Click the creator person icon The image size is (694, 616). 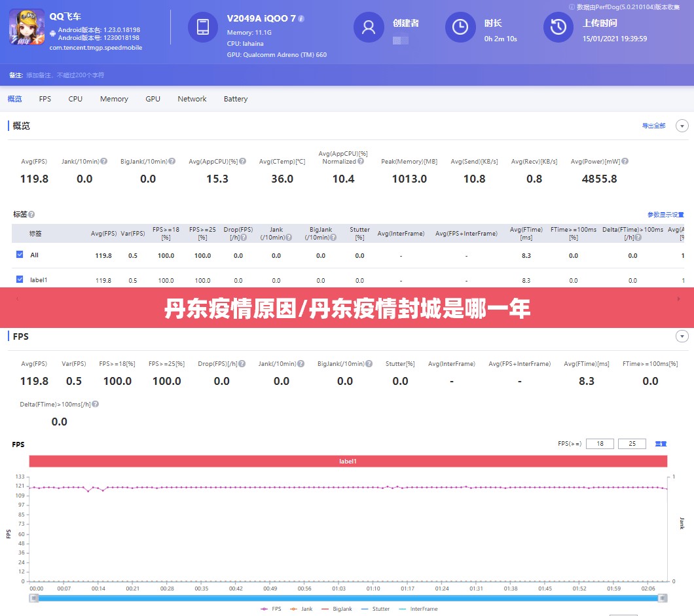pos(368,27)
